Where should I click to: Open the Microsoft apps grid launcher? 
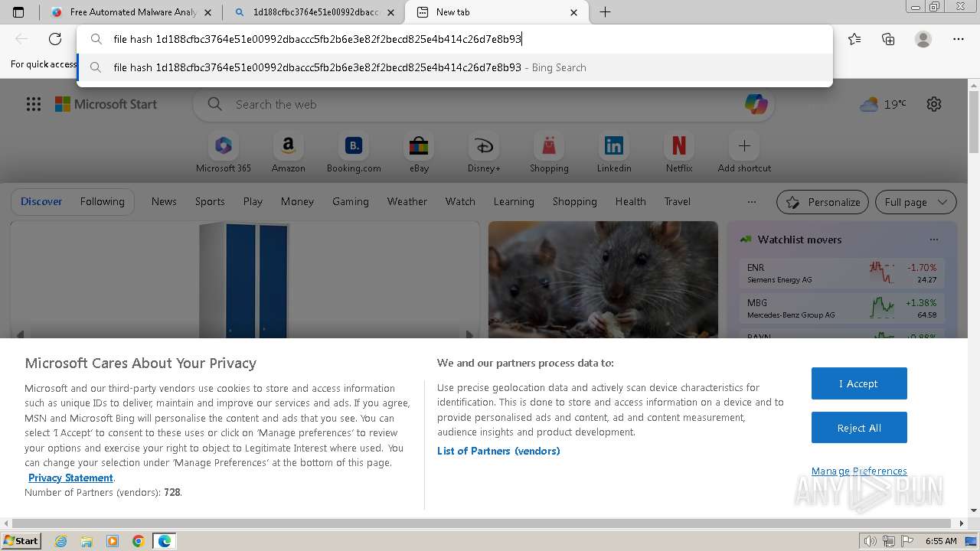34,104
